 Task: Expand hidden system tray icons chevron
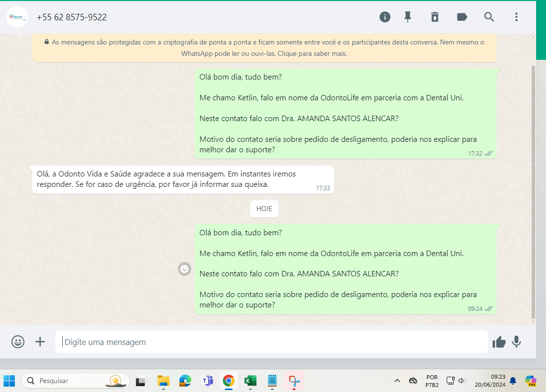tap(397, 381)
